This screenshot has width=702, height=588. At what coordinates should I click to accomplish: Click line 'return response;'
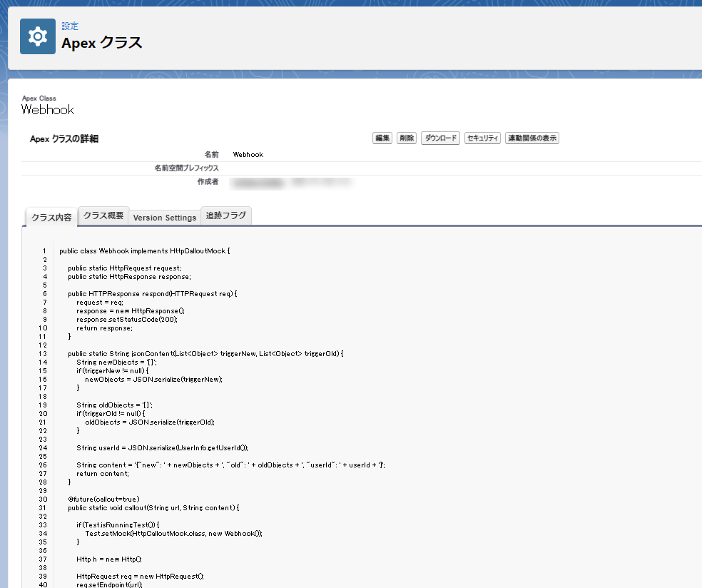point(104,328)
